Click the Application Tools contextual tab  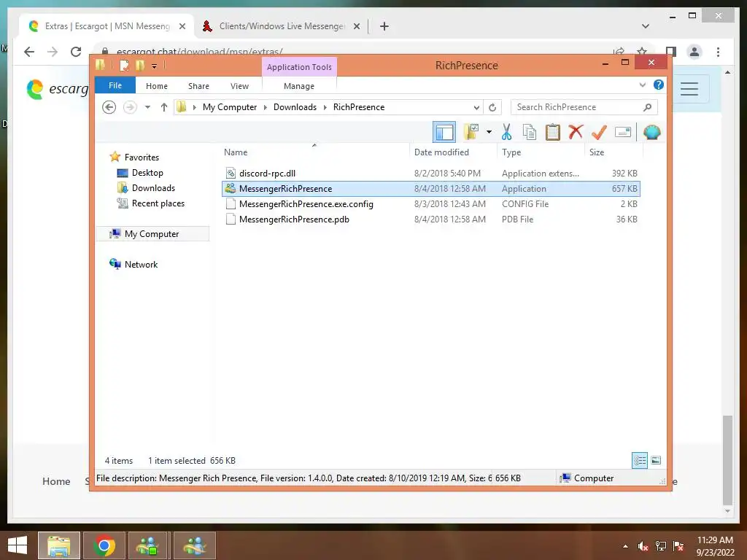(x=299, y=67)
